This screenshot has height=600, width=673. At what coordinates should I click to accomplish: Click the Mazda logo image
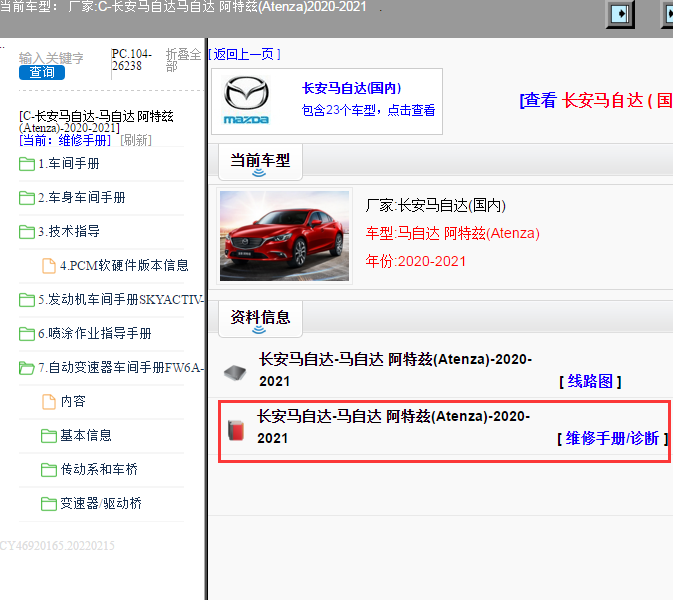(x=246, y=101)
